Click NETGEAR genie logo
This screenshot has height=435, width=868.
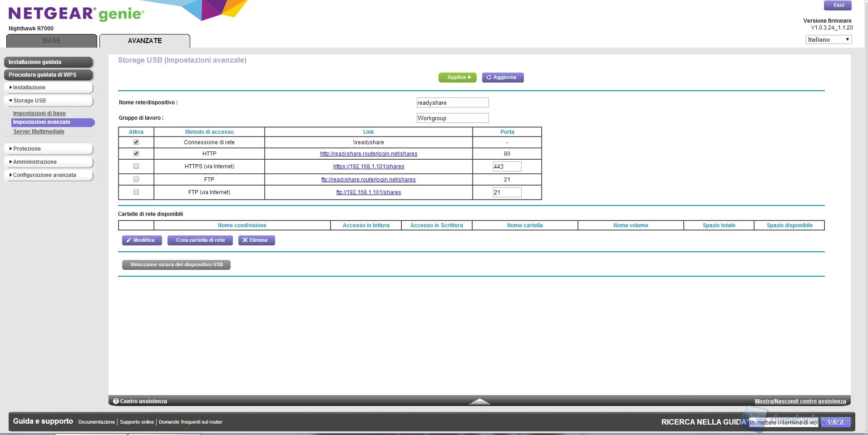coord(76,14)
